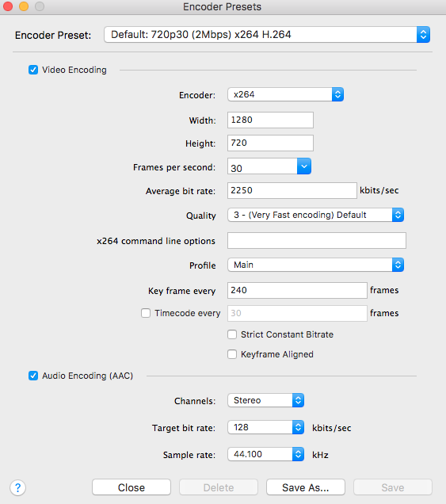Open the help question mark button

point(18,487)
